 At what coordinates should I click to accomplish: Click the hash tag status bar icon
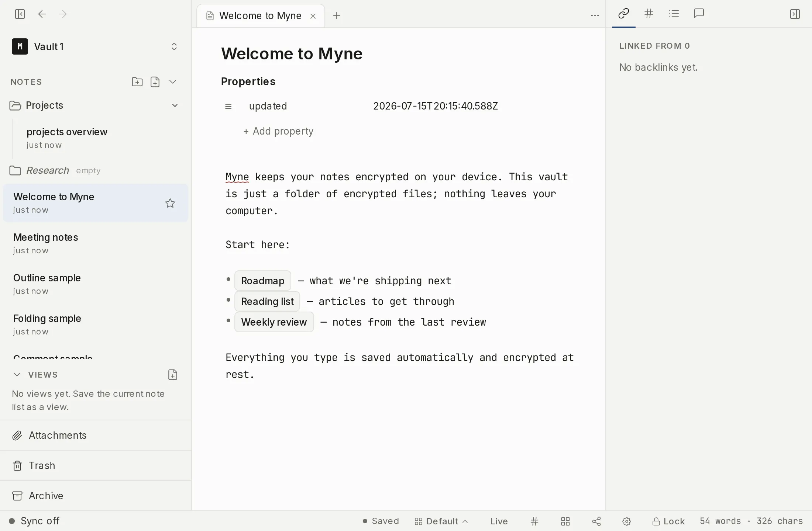(534, 521)
